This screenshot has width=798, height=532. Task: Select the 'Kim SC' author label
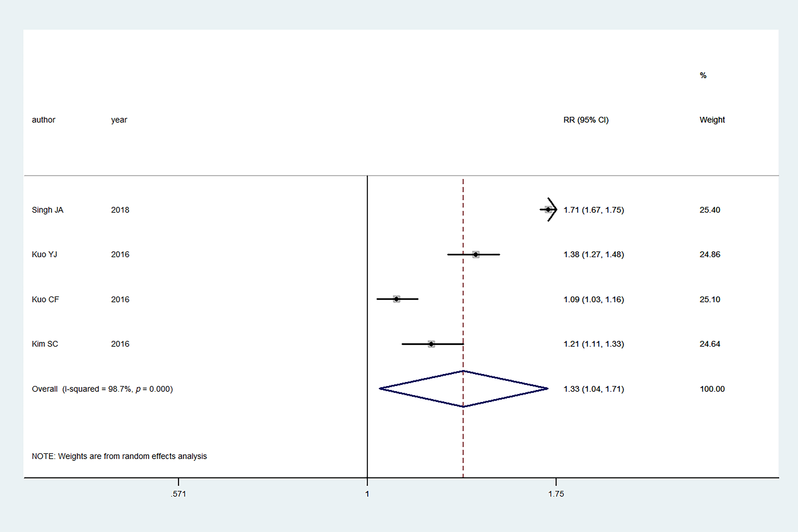coord(45,344)
